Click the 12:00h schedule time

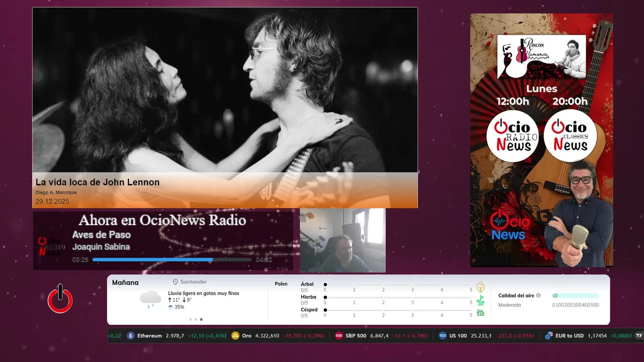(x=513, y=102)
